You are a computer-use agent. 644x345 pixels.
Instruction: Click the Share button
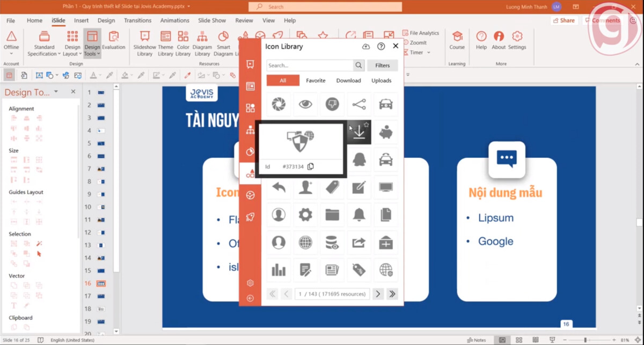click(564, 20)
